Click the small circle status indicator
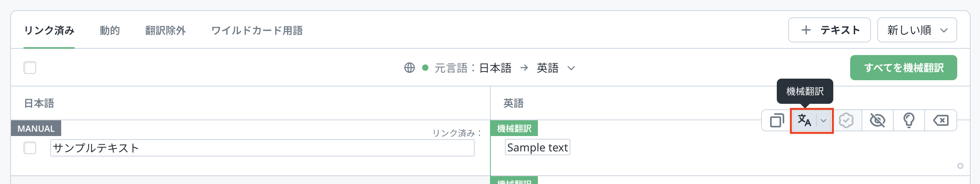980x184 pixels. coord(960,166)
